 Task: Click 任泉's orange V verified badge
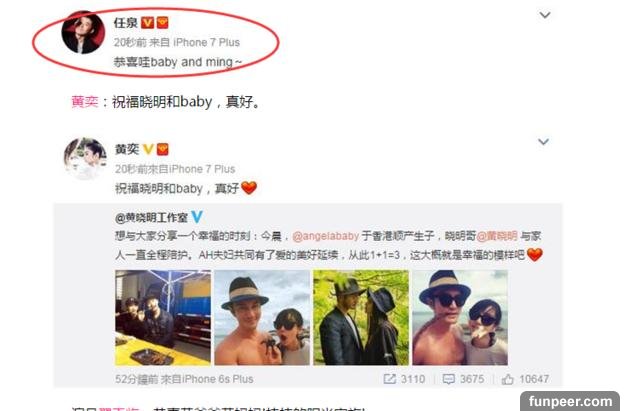(x=147, y=23)
